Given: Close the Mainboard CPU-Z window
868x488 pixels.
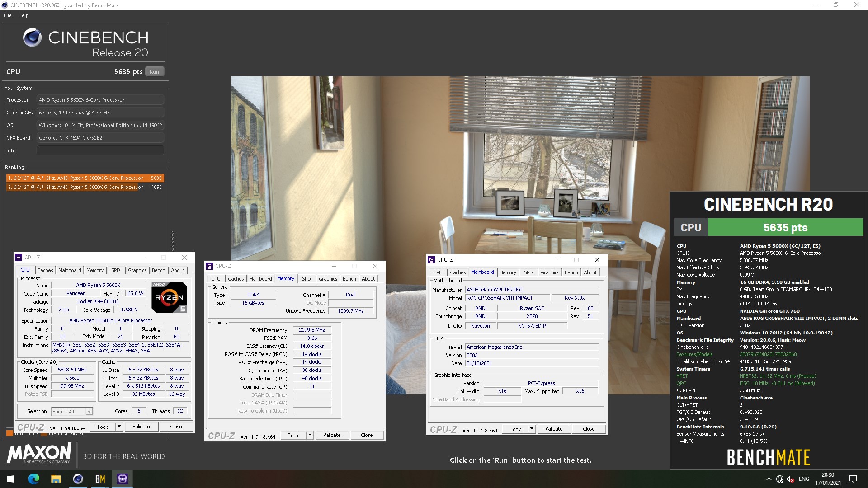Looking at the screenshot, I should [x=597, y=260].
